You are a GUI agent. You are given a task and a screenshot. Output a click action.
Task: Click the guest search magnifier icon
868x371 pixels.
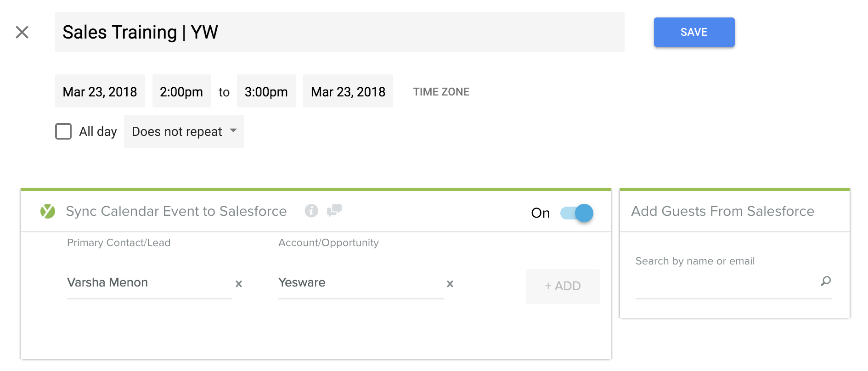pos(826,281)
